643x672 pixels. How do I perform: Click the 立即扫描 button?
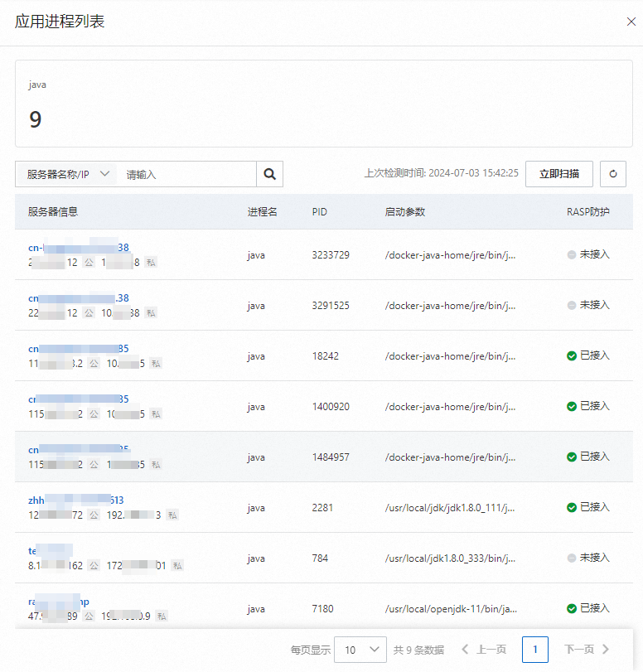coord(559,174)
